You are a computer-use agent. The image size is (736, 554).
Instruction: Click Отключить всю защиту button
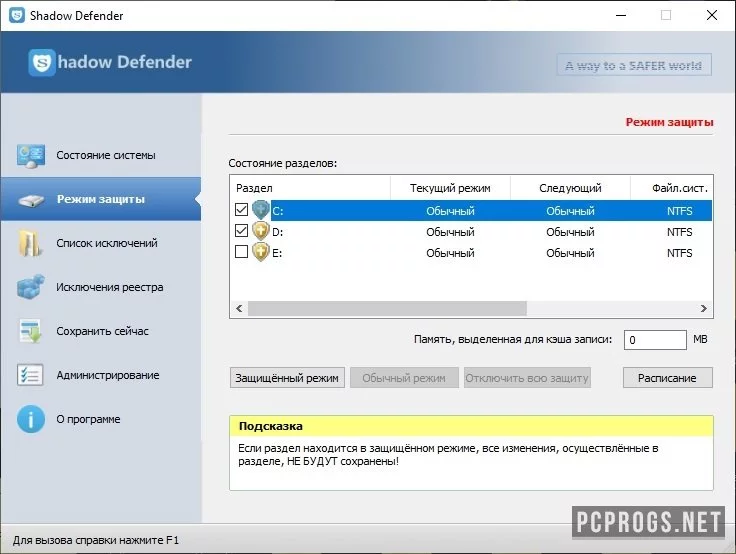[x=527, y=378]
